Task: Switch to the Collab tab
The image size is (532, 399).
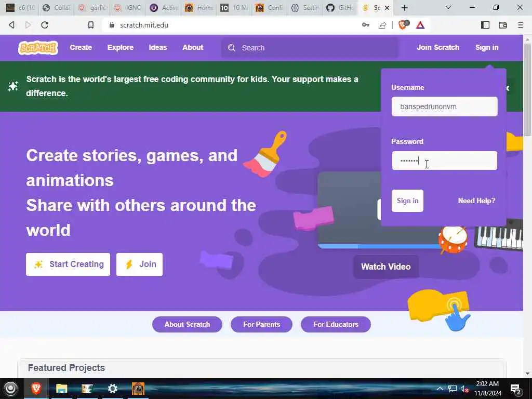Action: pos(57,7)
